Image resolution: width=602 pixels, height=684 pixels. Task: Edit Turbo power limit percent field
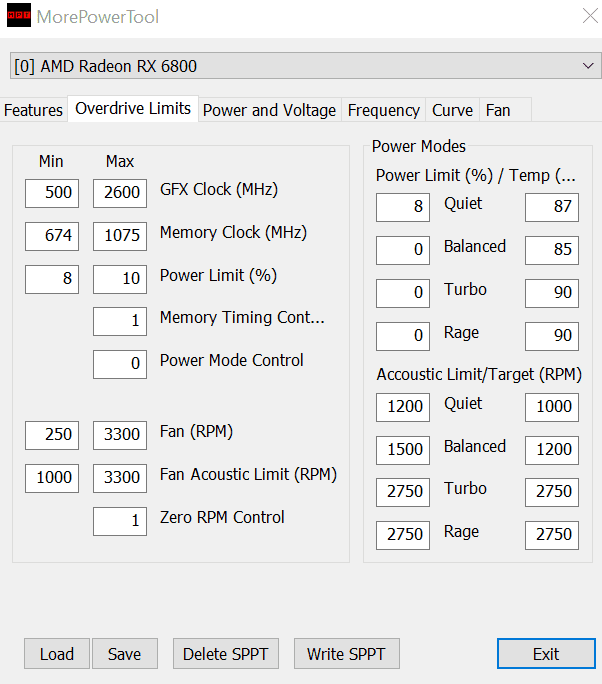(x=403, y=293)
